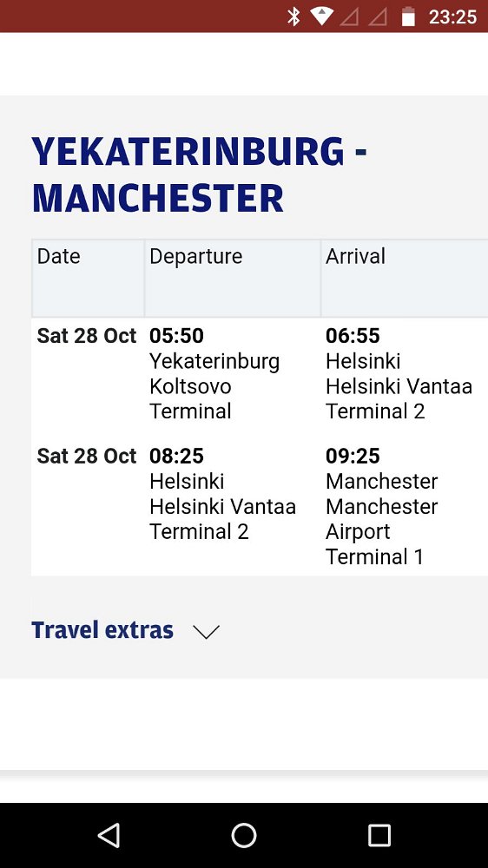The width and height of the screenshot is (488, 868).
Task: Tap the Android home circle button
Action: click(244, 835)
